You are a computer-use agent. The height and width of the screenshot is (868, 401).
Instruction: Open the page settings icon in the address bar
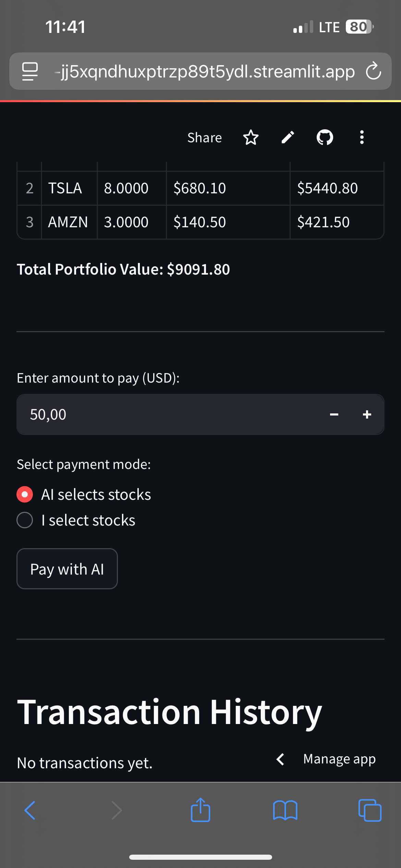(30, 71)
